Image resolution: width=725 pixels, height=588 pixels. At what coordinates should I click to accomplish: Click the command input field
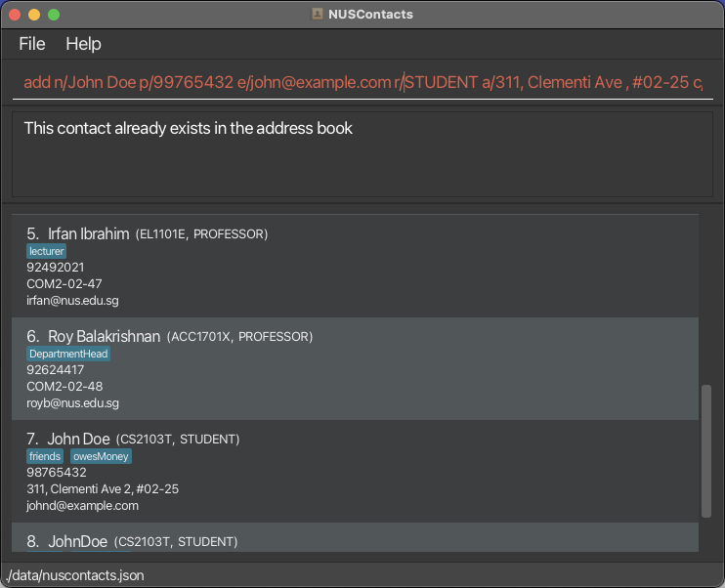point(362,82)
